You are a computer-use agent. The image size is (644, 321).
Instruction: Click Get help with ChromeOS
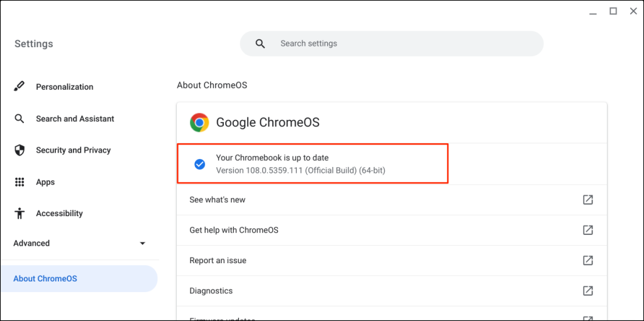pos(234,230)
